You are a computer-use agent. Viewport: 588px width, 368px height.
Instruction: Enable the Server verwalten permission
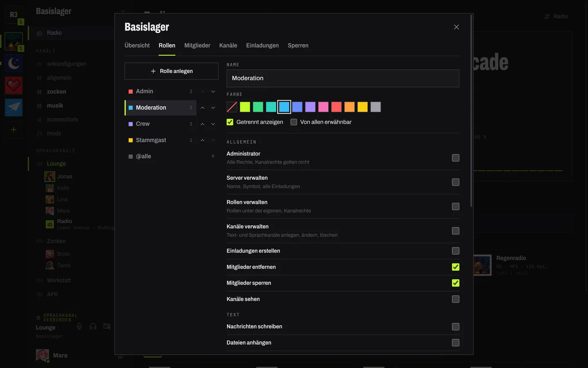coord(456,182)
